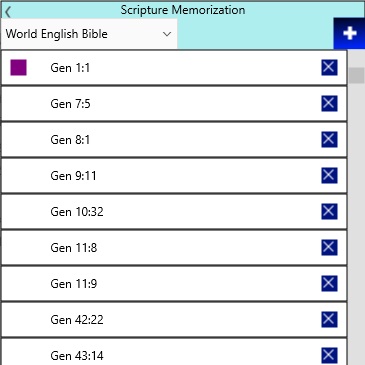The height and width of the screenshot is (365, 365).
Task: Go back using the left chevron
Action: (8, 12)
